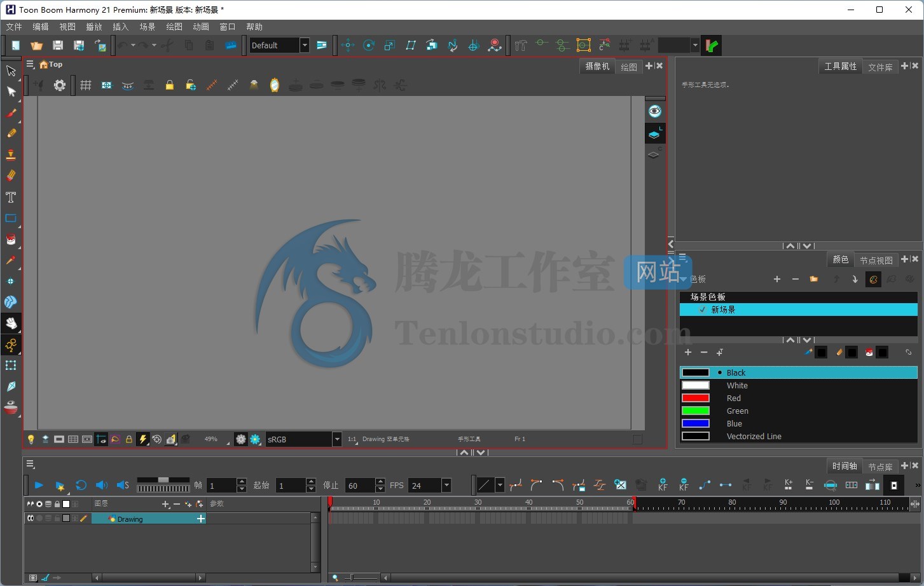Click the gear icon in camera toolbar
The height and width of the screenshot is (586, 924).
[60, 85]
